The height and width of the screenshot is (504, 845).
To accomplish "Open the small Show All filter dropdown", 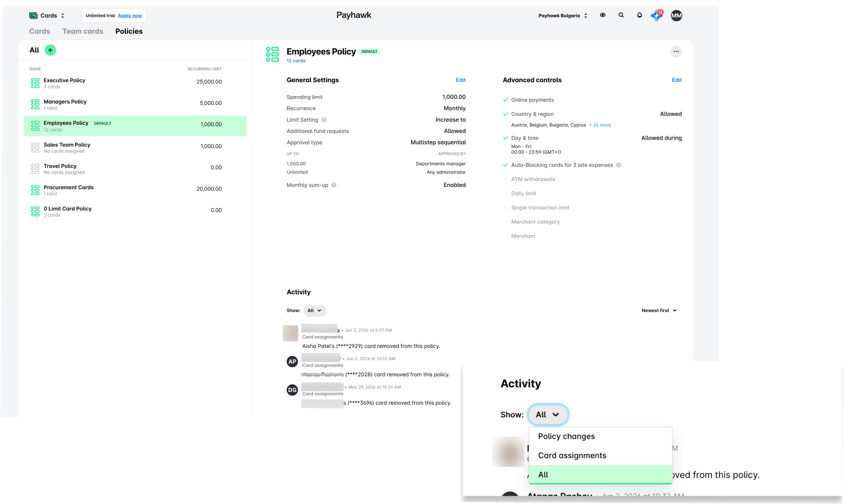I will click(x=314, y=310).
